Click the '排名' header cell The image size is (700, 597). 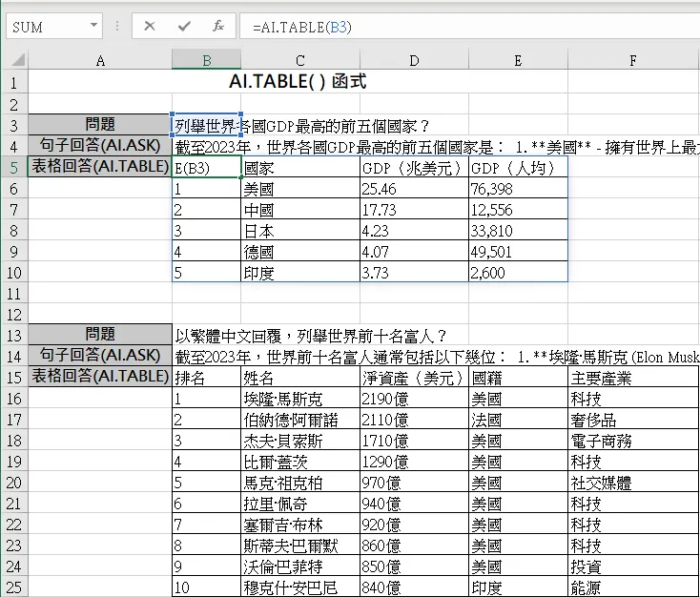click(206, 378)
